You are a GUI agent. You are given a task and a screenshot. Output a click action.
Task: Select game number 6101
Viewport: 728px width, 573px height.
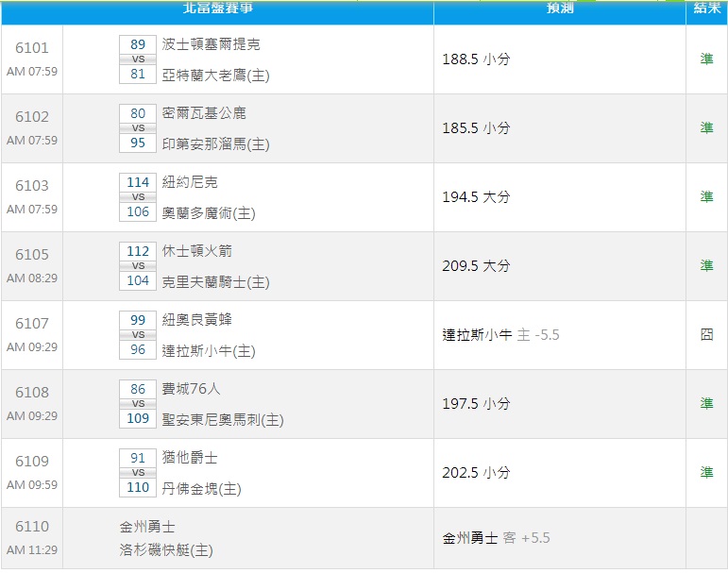pos(32,48)
